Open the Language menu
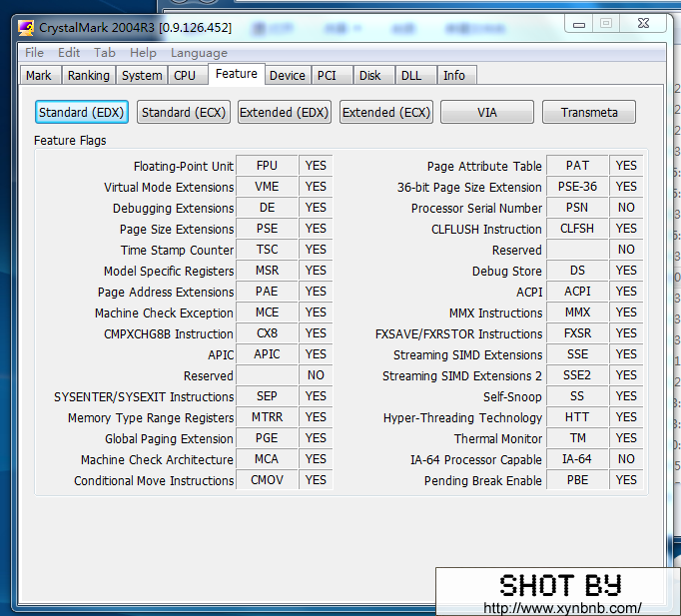Screen dimensions: 681x616 coord(199,53)
